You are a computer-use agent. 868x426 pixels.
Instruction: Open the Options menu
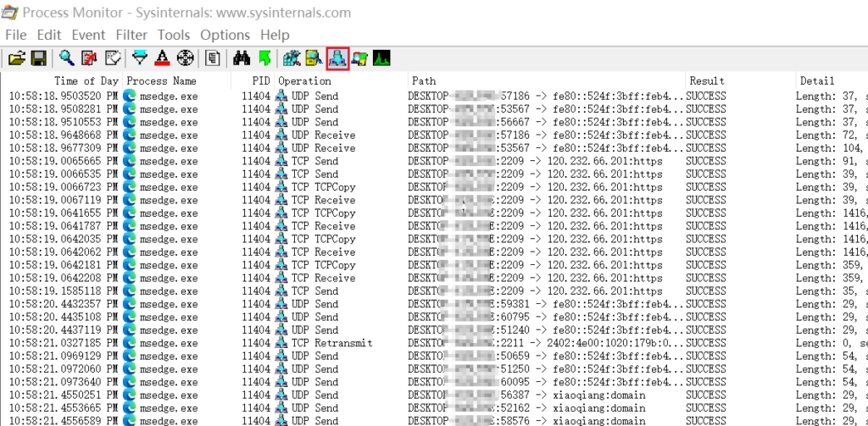[225, 35]
